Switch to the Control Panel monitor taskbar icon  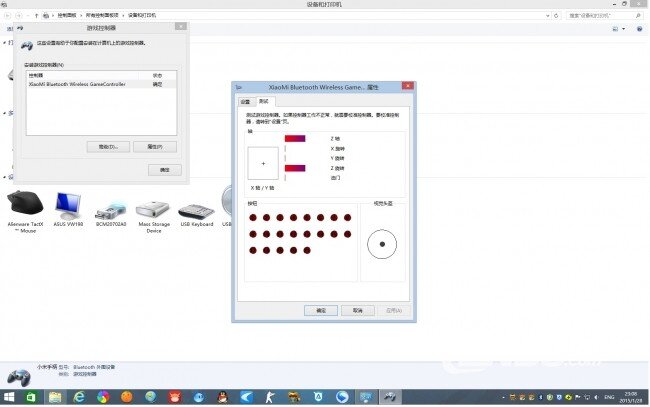tap(366, 397)
